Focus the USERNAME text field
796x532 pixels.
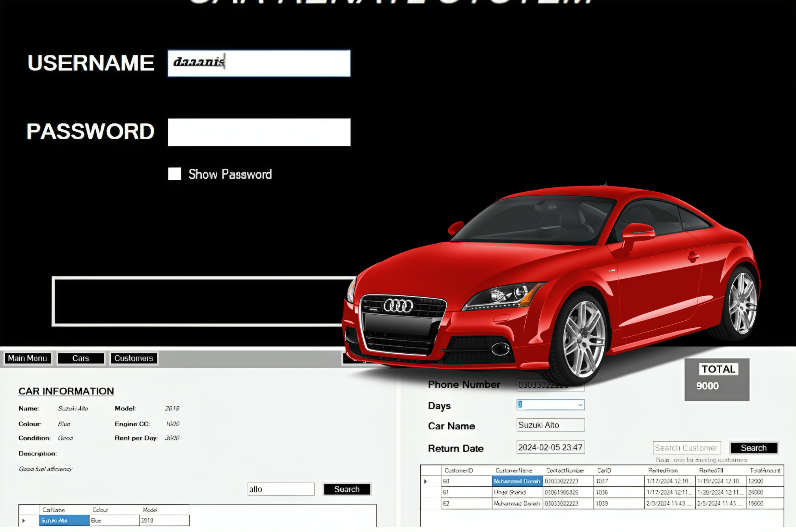[259, 63]
